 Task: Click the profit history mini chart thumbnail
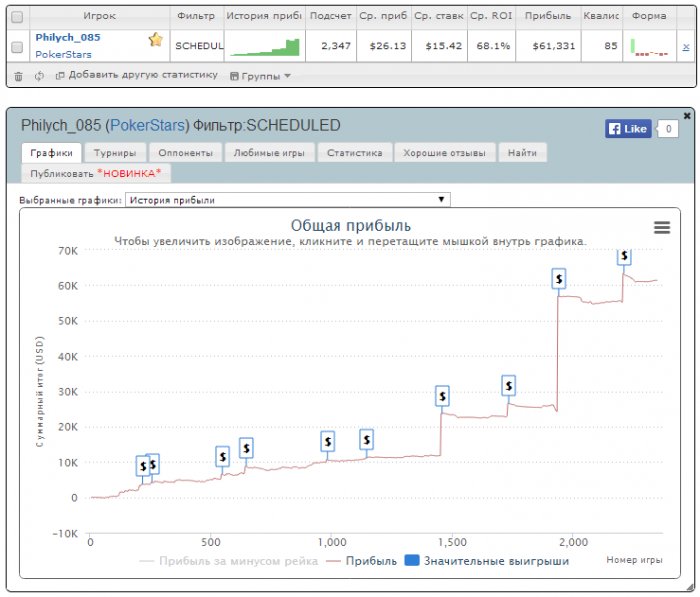[263, 46]
